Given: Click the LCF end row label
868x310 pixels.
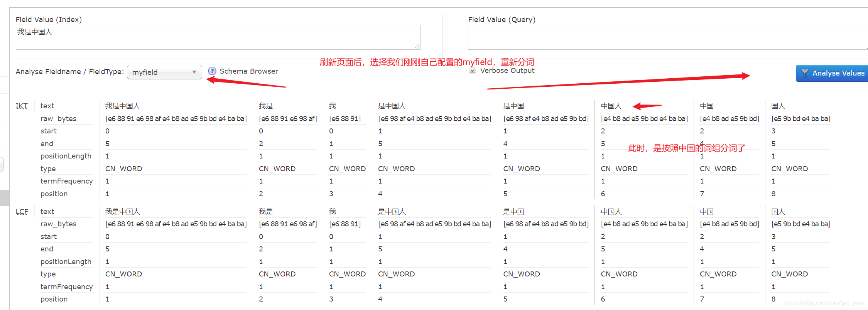Looking at the screenshot, I should click(47, 249).
